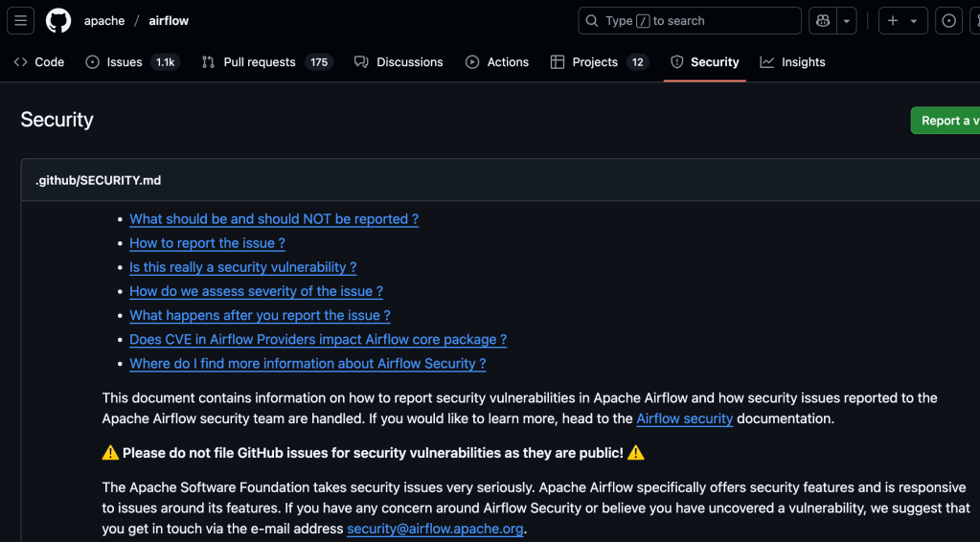Follow the 'Airflow security' documentation link
The image size is (980, 542).
coord(684,418)
